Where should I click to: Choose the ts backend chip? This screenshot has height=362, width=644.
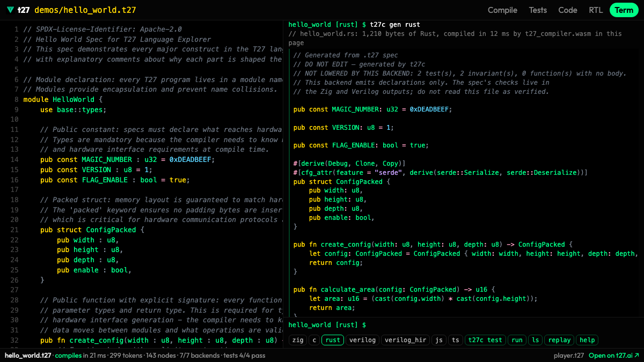click(x=455, y=340)
